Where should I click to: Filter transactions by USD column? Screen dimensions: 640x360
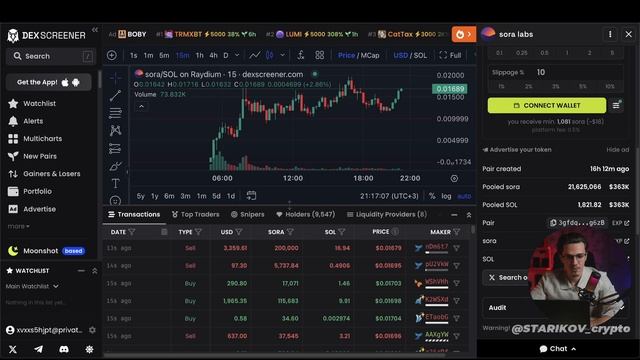(239, 232)
